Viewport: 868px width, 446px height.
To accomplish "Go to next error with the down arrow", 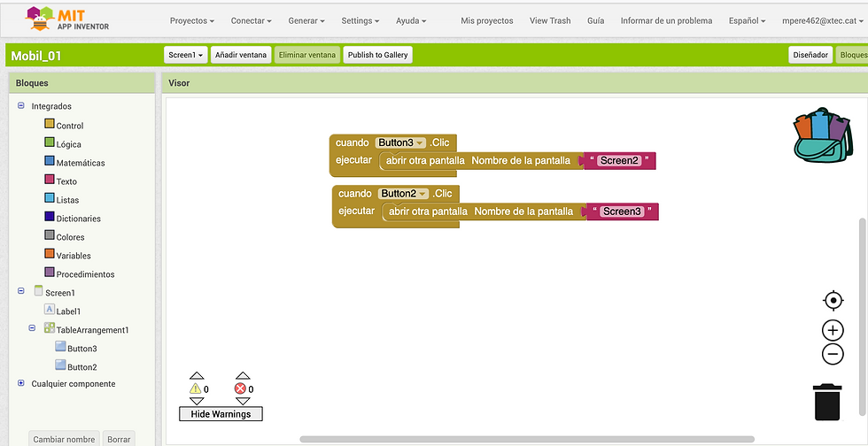I will pyautogui.click(x=243, y=401).
